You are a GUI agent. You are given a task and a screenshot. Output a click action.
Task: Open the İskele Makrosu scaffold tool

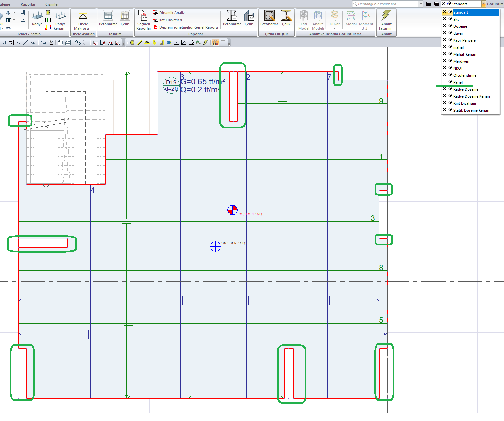coord(83,20)
